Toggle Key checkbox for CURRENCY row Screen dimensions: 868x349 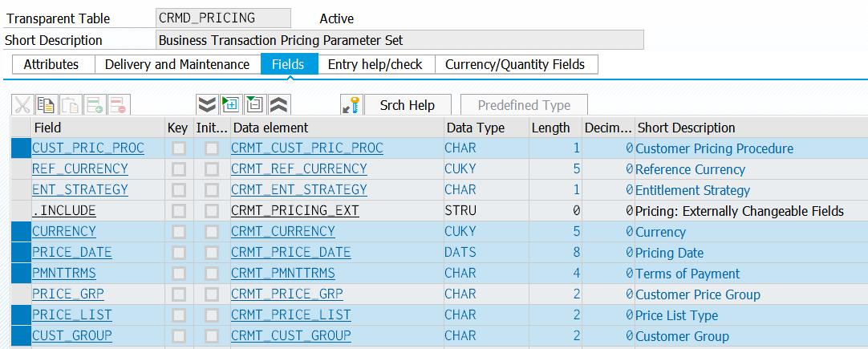(178, 232)
